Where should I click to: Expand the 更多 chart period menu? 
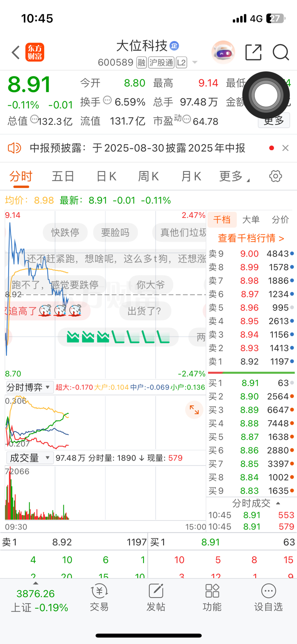tap(234, 177)
